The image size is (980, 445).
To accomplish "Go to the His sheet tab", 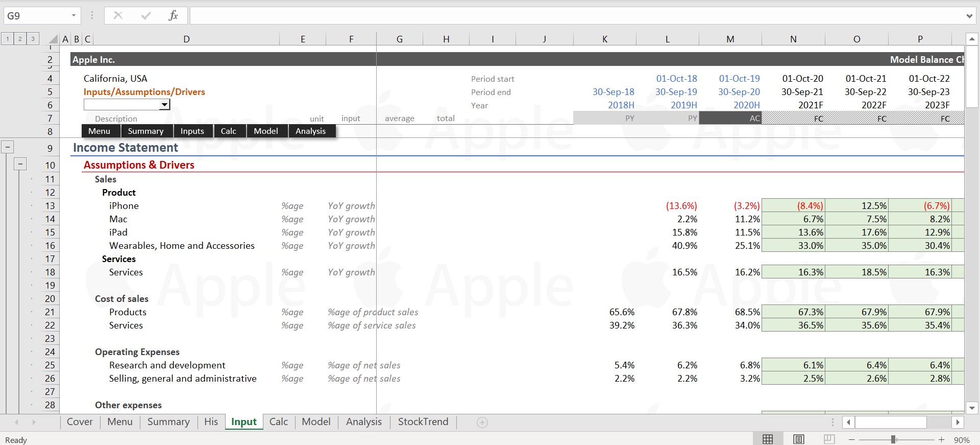I will point(211,421).
